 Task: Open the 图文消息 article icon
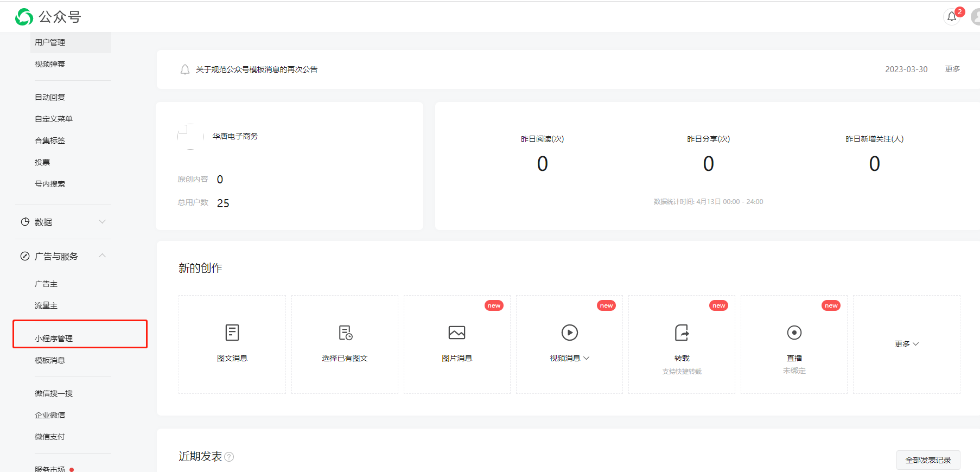(232, 333)
